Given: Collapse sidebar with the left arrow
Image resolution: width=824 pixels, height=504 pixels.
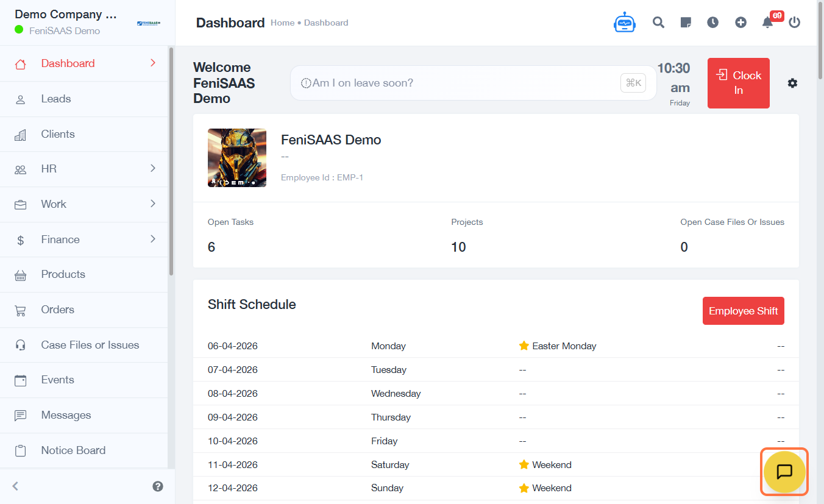Looking at the screenshot, I should [16, 486].
